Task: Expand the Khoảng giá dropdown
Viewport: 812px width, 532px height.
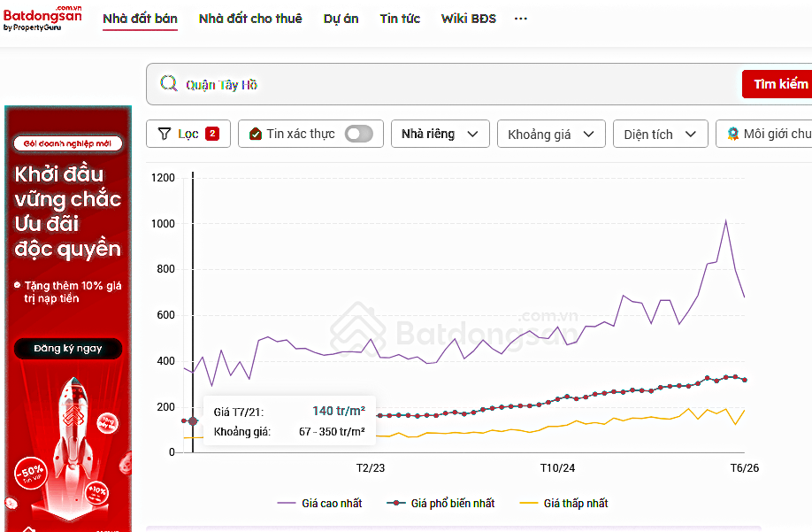Action: coord(551,135)
